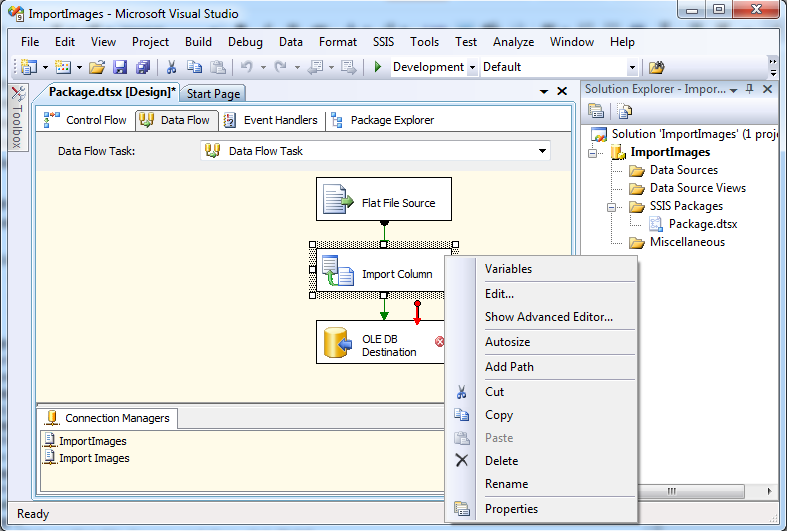Click the Undo toolbar icon
787x531 pixels.
point(246,67)
